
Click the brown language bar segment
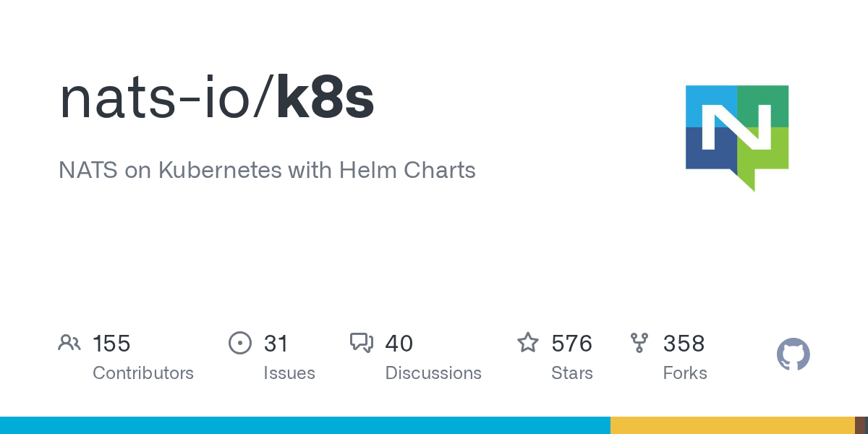[x=860, y=425]
